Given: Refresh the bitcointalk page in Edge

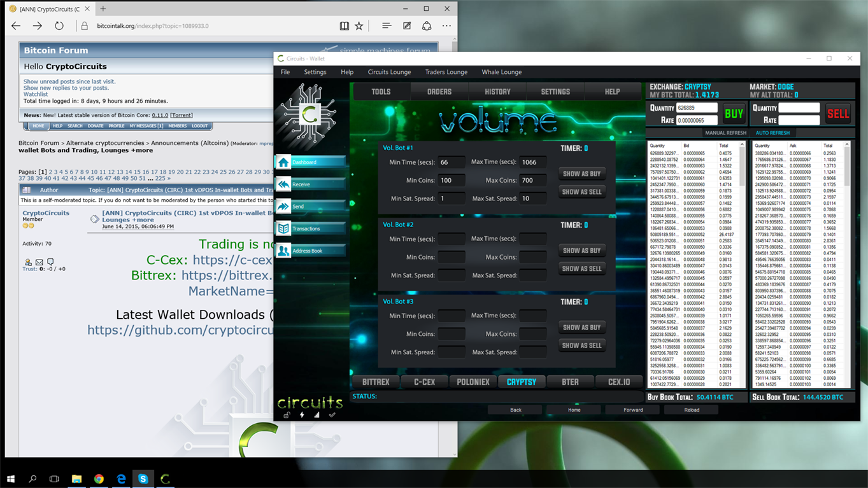Looking at the screenshot, I should [x=59, y=26].
